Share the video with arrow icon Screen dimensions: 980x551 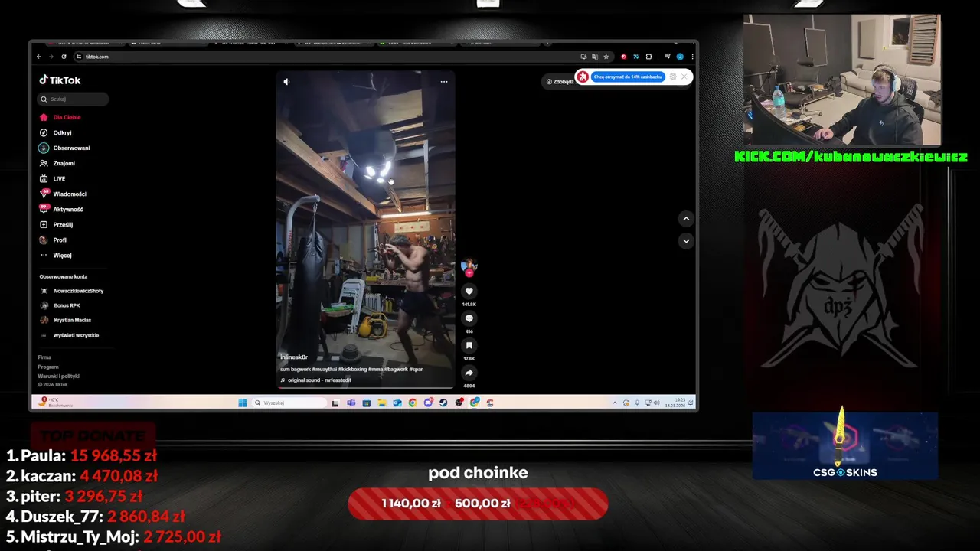(x=469, y=373)
